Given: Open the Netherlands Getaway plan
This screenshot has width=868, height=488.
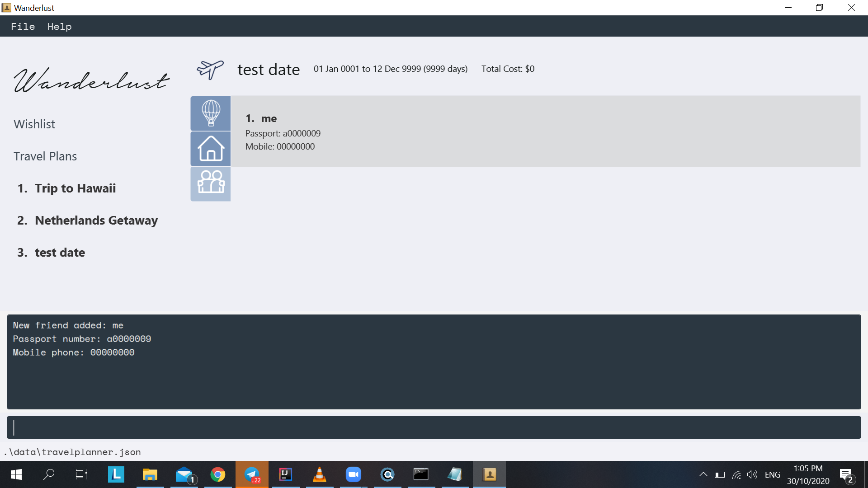Looking at the screenshot, I should 96,221.
